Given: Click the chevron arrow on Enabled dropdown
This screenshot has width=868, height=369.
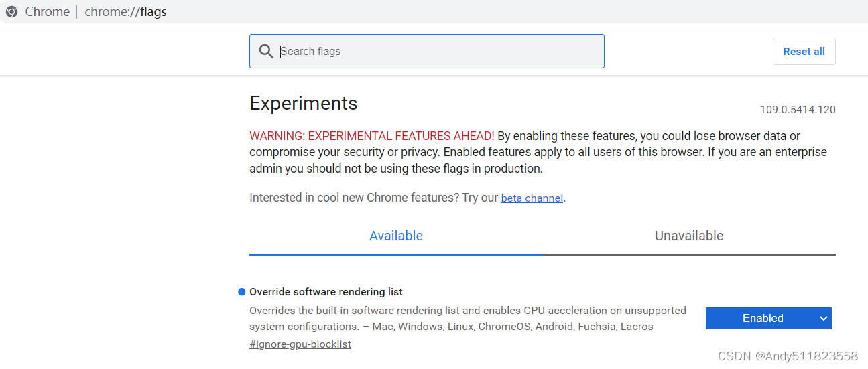Looking at the screenshot, I should point(824,319).
